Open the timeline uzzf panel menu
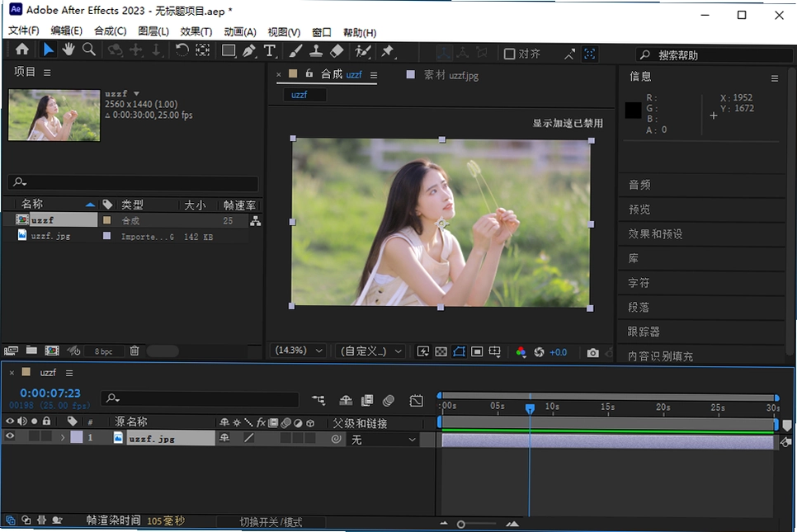Image resolution: width=797 pixels, height=532 pixels. tap(69, 373)
